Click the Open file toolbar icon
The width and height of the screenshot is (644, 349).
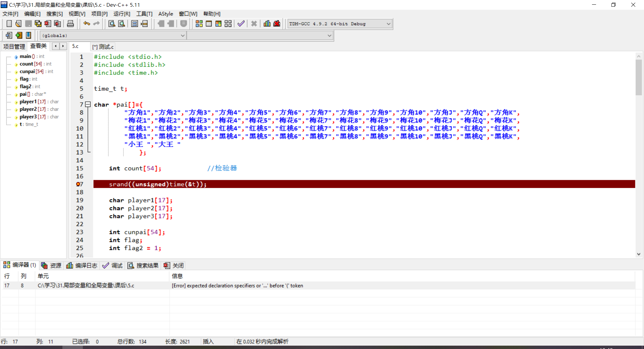click(18, 23)
